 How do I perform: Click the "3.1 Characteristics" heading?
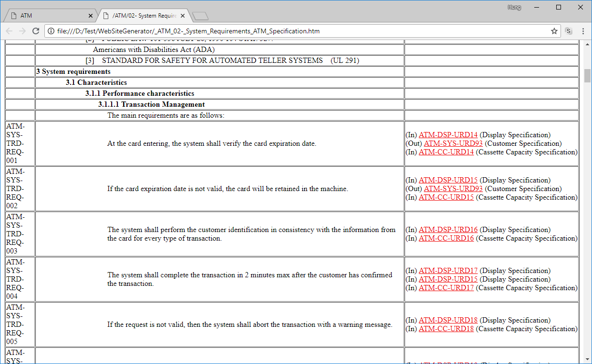(x=96, y=82)
